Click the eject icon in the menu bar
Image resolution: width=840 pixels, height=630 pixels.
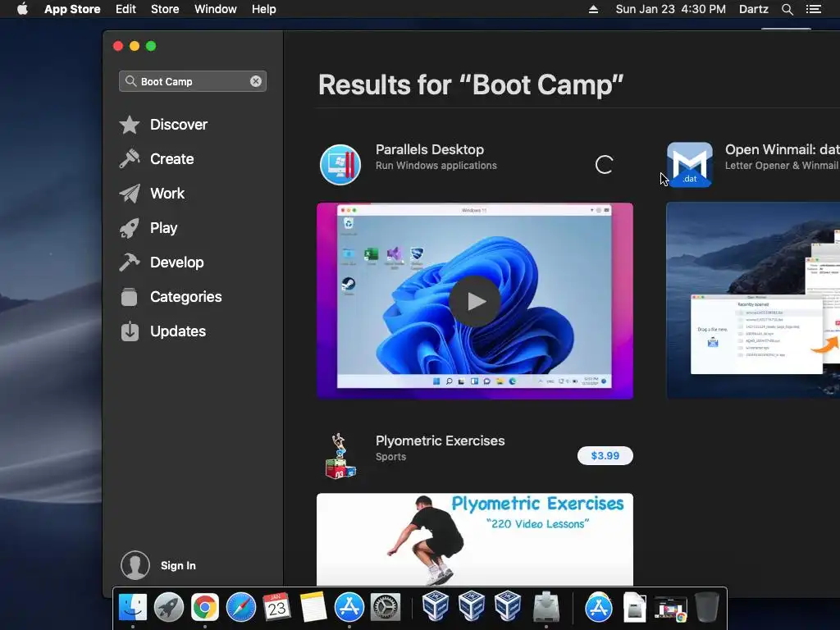point(593,9)
